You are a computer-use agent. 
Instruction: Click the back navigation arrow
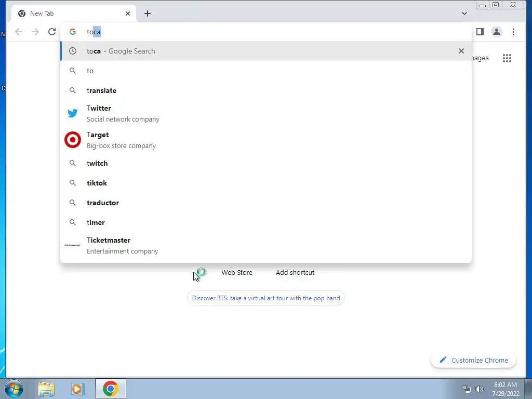[x=19, y=32]
